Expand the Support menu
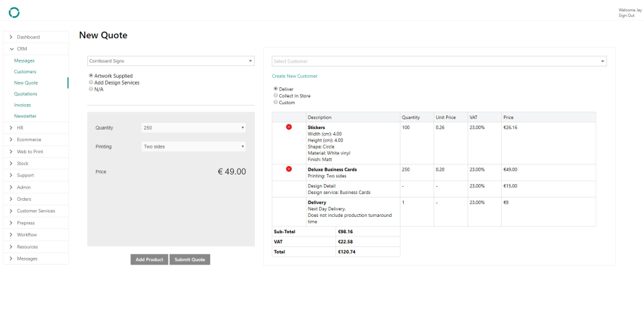This screenshot has width=644, height=319. coord(36,175)
